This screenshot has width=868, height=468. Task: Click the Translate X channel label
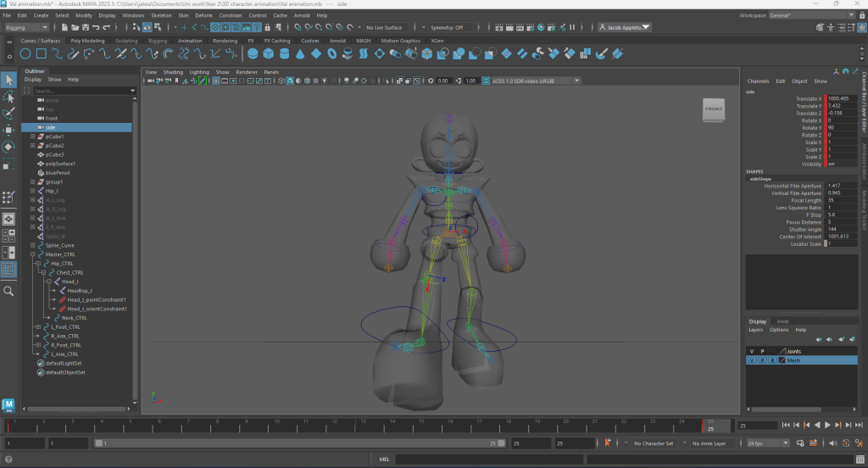click(x=808, y=98)
